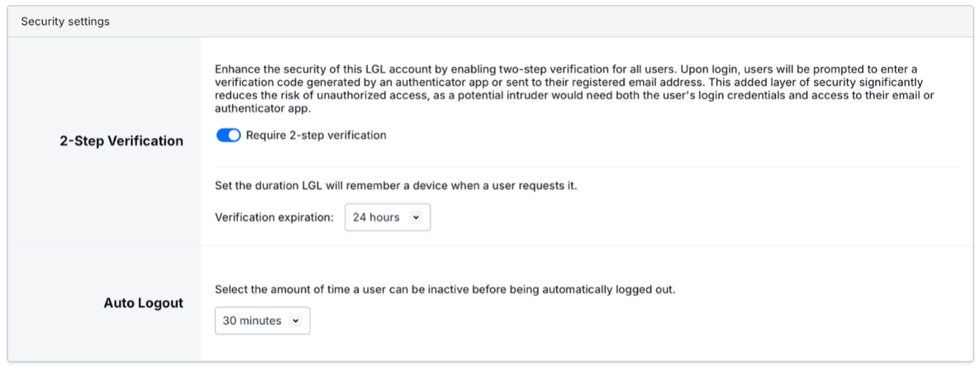Image resolution: width=980 pixels, height=372 pixels.
Task: Click the "30 minutes" value text
Action: [x=252, y=321]
